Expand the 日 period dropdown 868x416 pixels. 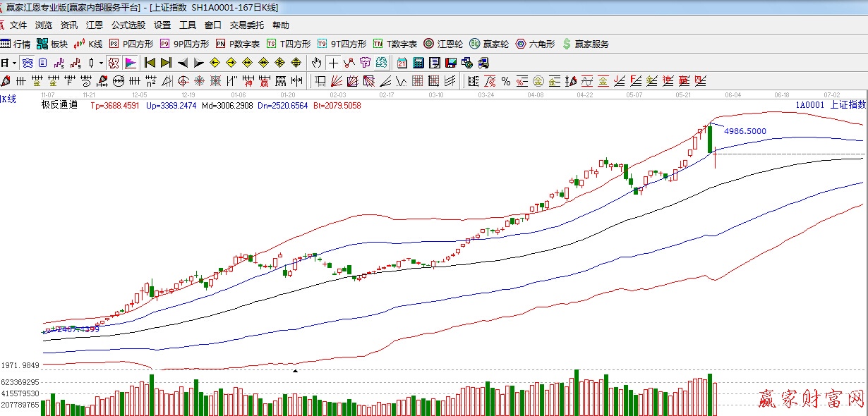(x=14, y=63)
